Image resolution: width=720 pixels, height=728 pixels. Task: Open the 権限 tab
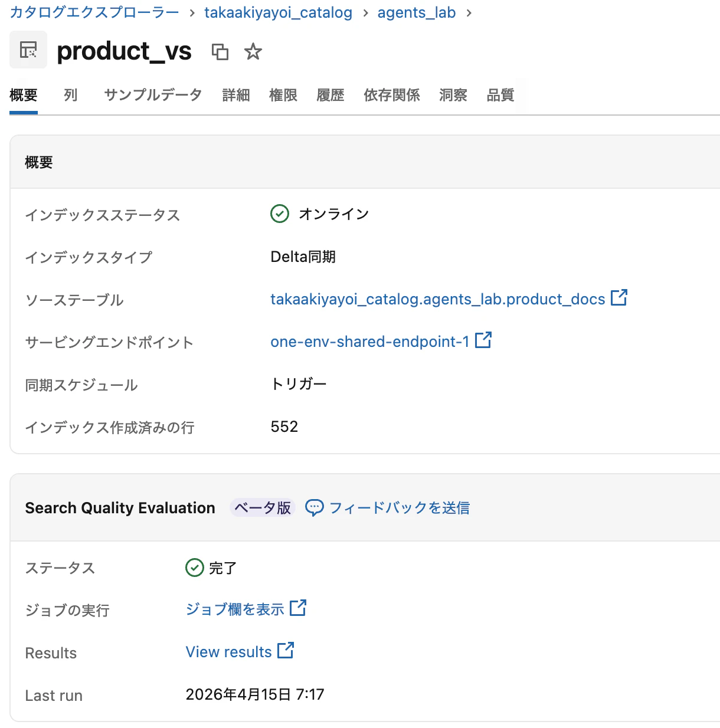click(x=283, y=95)
